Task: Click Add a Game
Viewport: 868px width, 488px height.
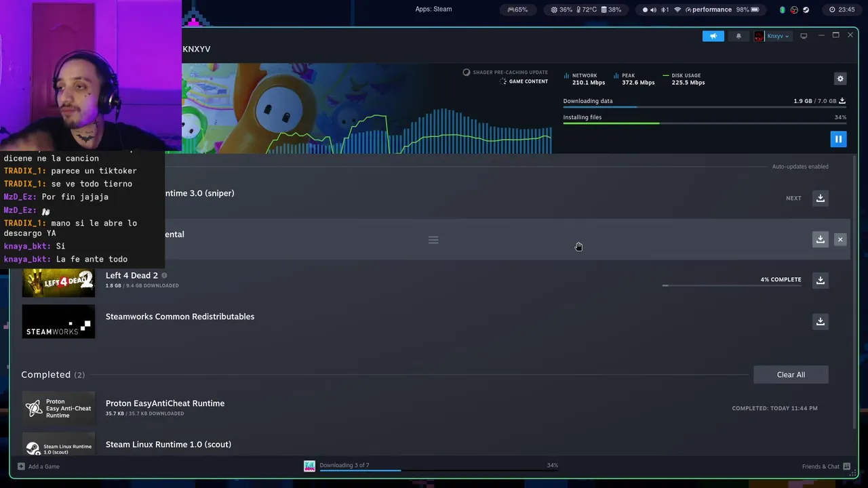Action: 39,466
